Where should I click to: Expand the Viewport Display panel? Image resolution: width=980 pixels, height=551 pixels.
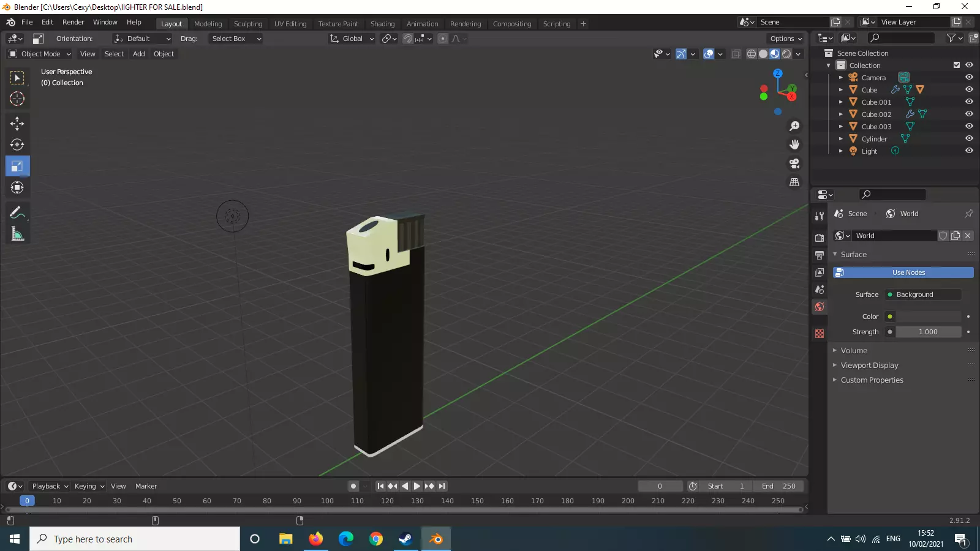(x=869, y=365)
